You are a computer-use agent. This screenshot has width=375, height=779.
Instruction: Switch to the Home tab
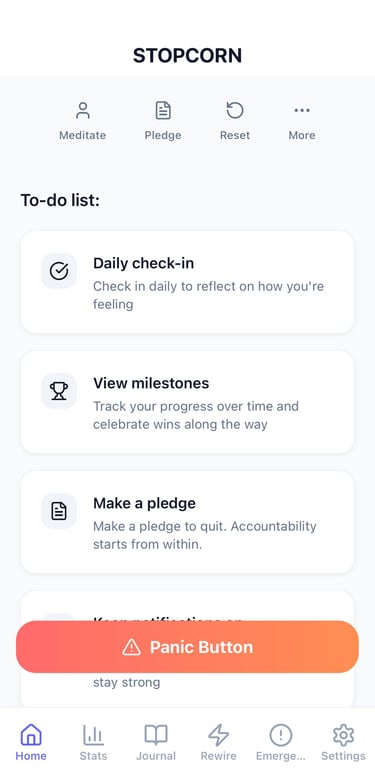31,743
